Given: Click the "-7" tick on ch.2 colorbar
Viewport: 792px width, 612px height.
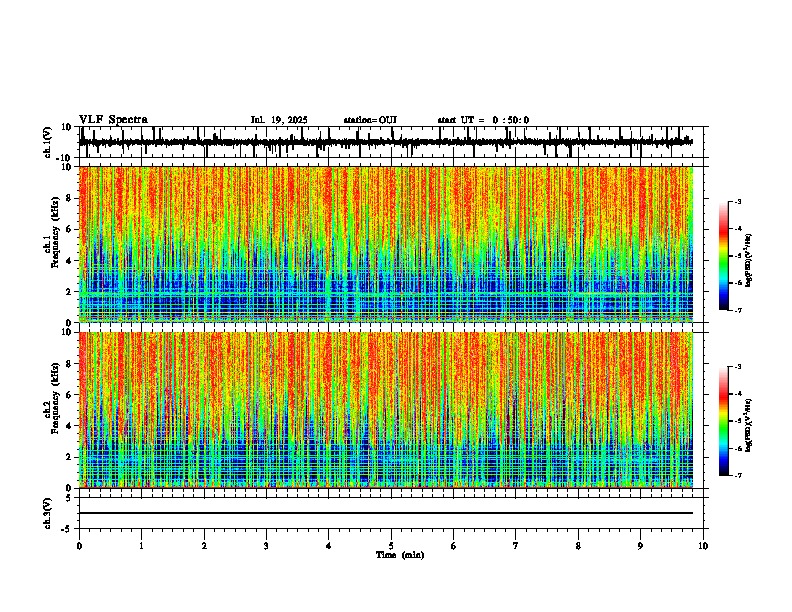Looking at the screenshot, I should tap(737, 475).
